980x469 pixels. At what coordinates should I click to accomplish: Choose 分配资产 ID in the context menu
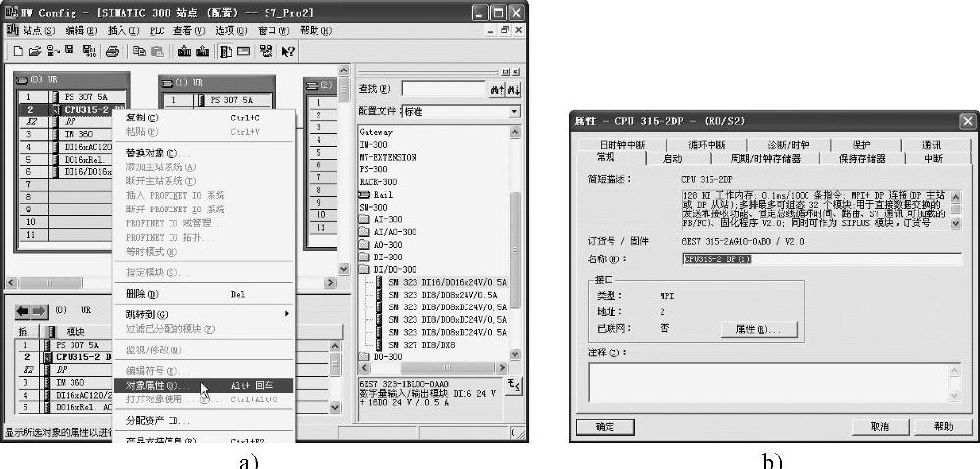[203, 421]
